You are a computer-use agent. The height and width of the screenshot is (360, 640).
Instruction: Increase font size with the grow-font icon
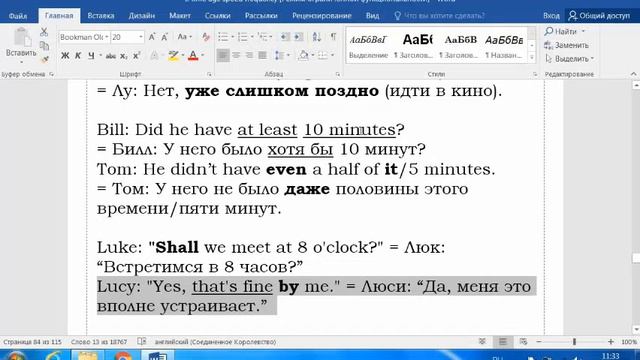point(152,37)
